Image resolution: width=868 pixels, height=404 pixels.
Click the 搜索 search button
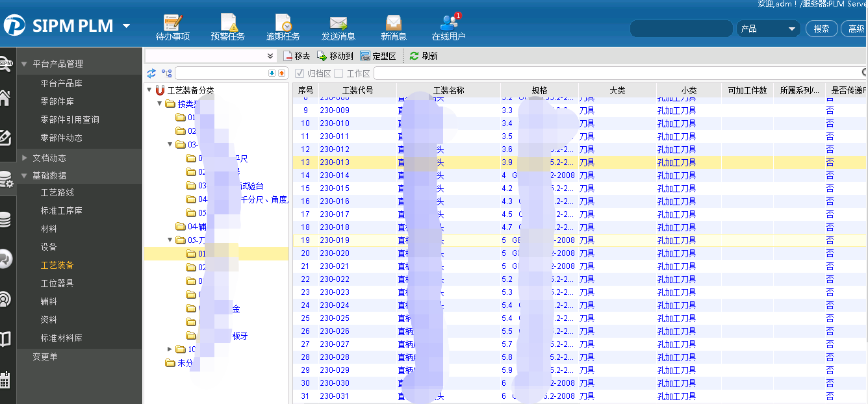821,29
